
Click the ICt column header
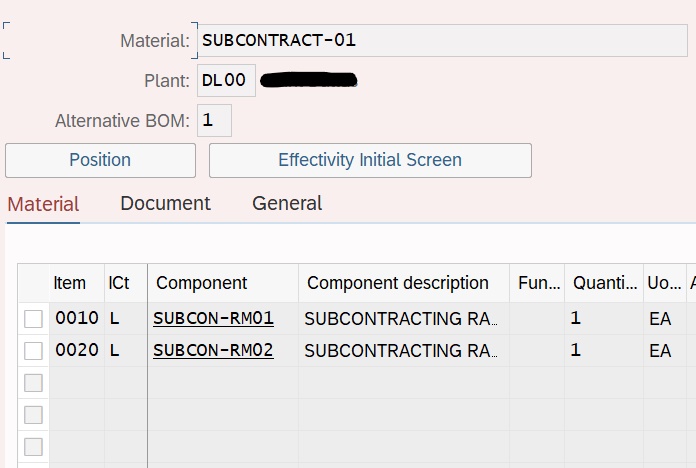click(119, 283)
